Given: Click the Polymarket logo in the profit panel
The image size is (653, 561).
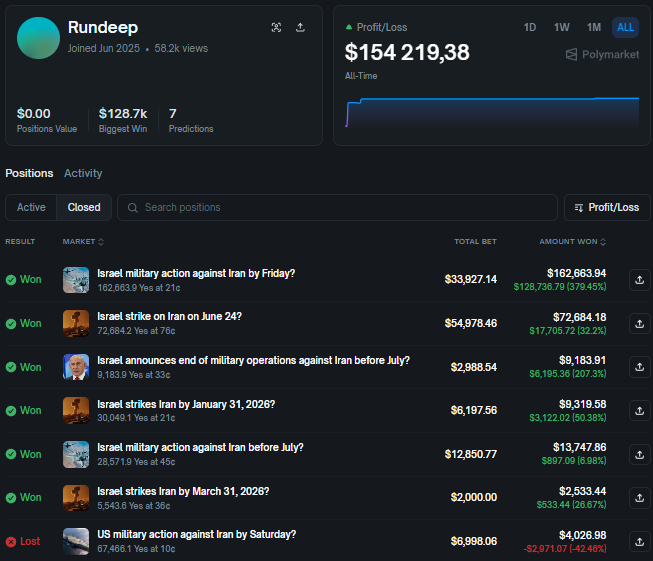Looking at the screenshot, I should point(602,55).
